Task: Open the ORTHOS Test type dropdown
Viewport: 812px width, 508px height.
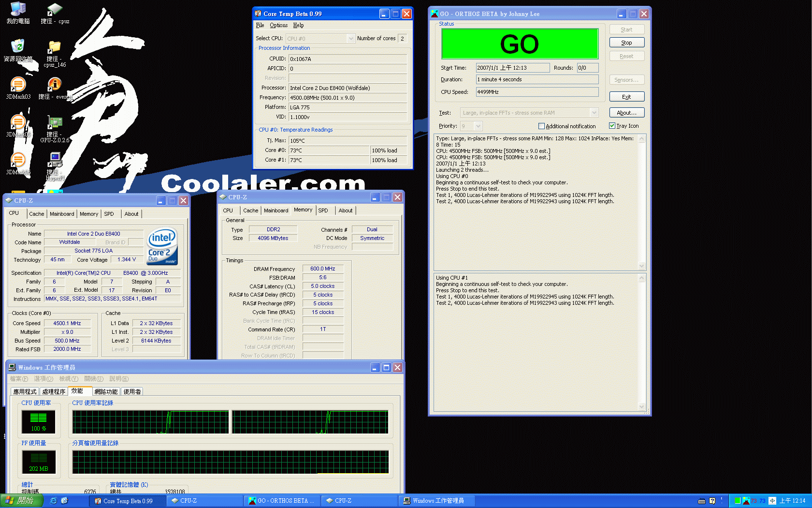Action: pyautogui.click(x=594, y=113)
